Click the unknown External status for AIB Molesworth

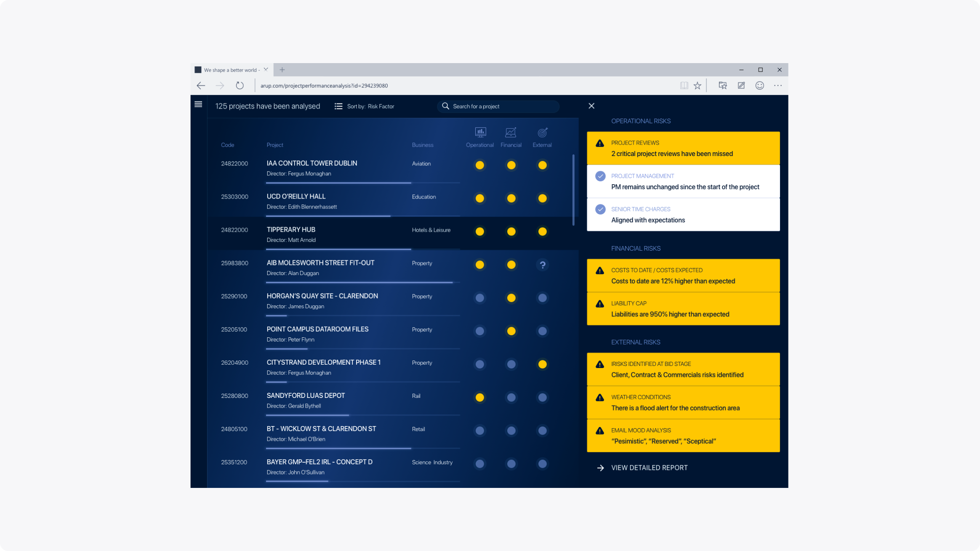coord(542,265)
